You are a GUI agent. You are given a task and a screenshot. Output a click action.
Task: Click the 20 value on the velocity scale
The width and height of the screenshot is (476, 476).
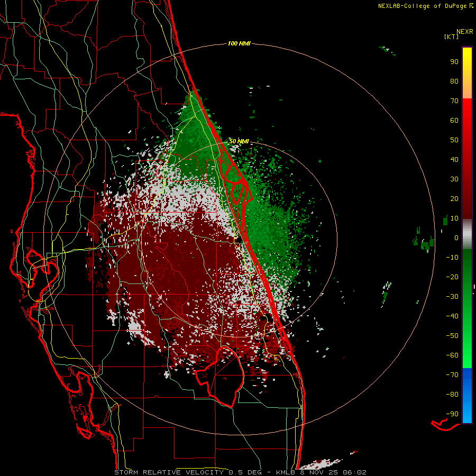tap(454, 198)
